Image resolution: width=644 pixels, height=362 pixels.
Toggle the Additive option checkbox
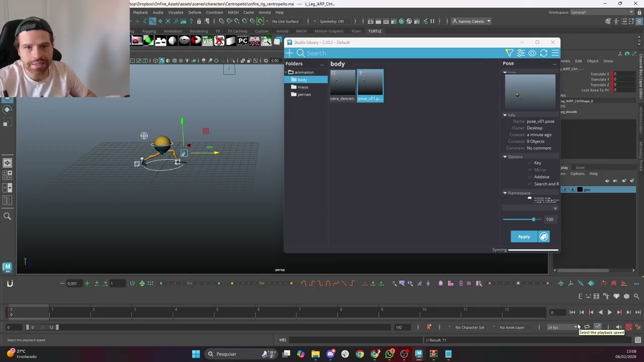point(530,177)
